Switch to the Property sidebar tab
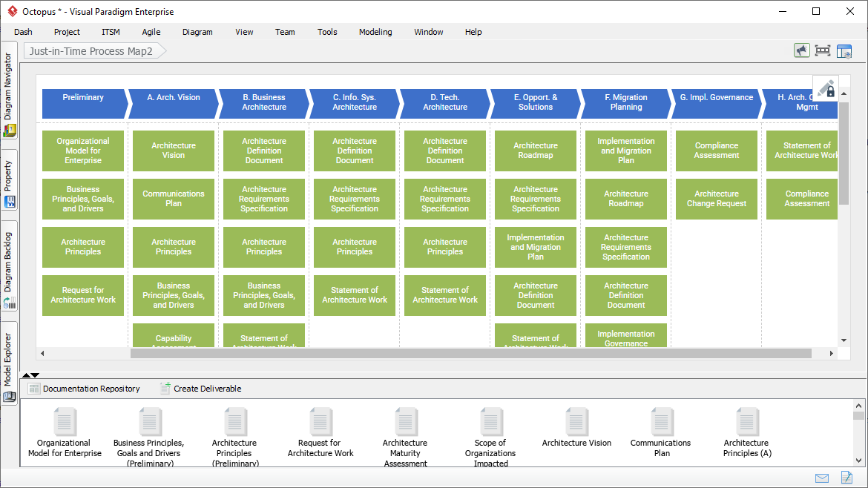Viewport: 868px width, 488px height. (9, 180)
